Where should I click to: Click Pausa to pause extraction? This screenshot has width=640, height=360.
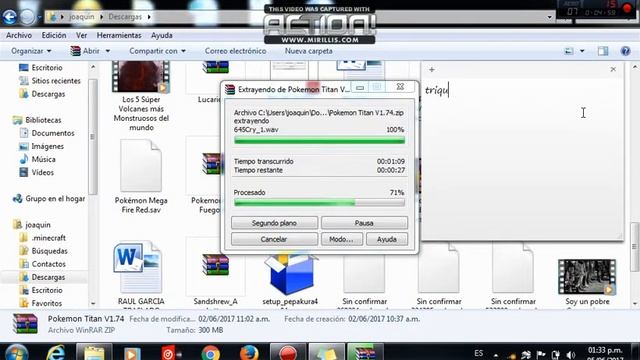[x=364, y=223]
